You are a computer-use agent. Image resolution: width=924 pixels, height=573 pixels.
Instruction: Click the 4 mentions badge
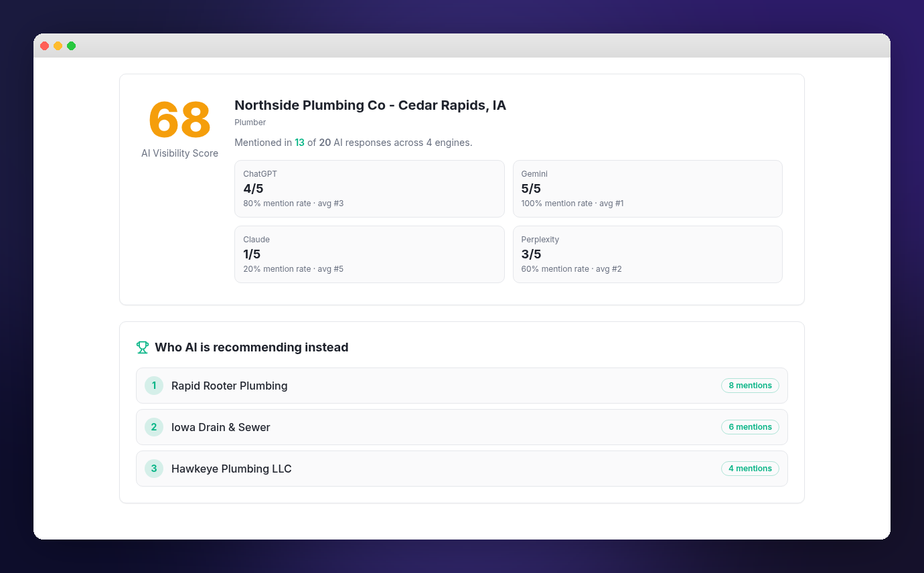tap(750, 469)
